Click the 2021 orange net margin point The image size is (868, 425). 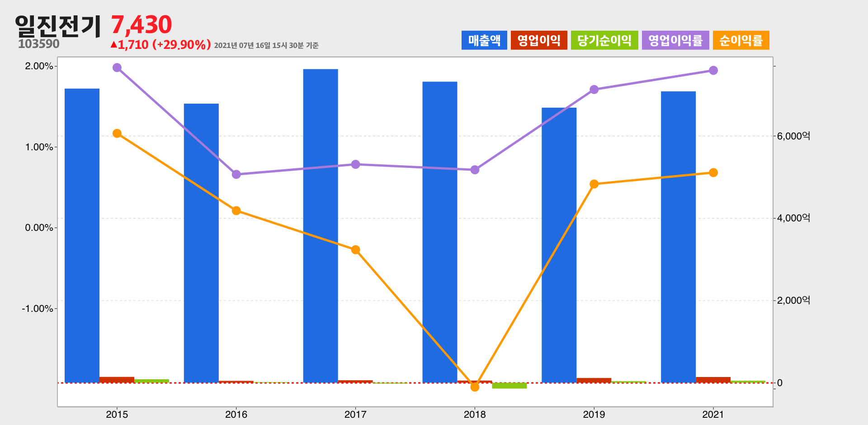click(x=713, y=172)
